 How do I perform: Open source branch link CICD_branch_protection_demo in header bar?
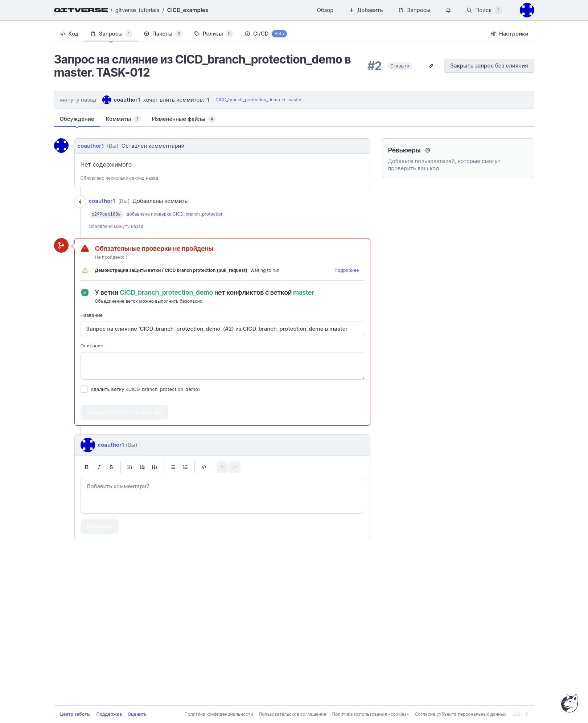[x=248, y=100]
